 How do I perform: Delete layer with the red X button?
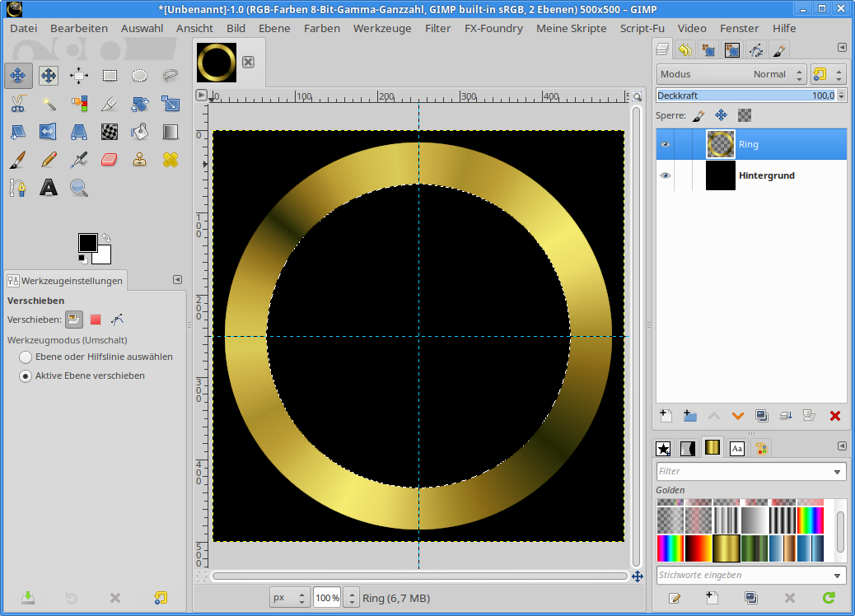(834, 416)
